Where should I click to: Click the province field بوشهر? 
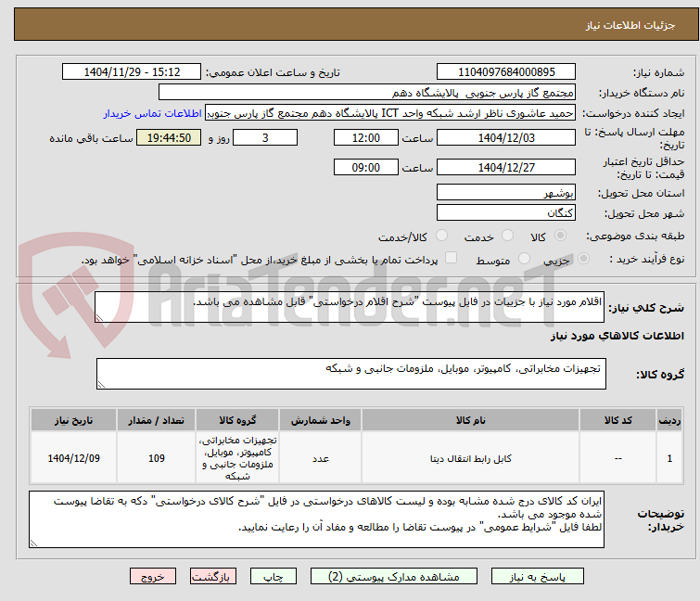point(506,192)
